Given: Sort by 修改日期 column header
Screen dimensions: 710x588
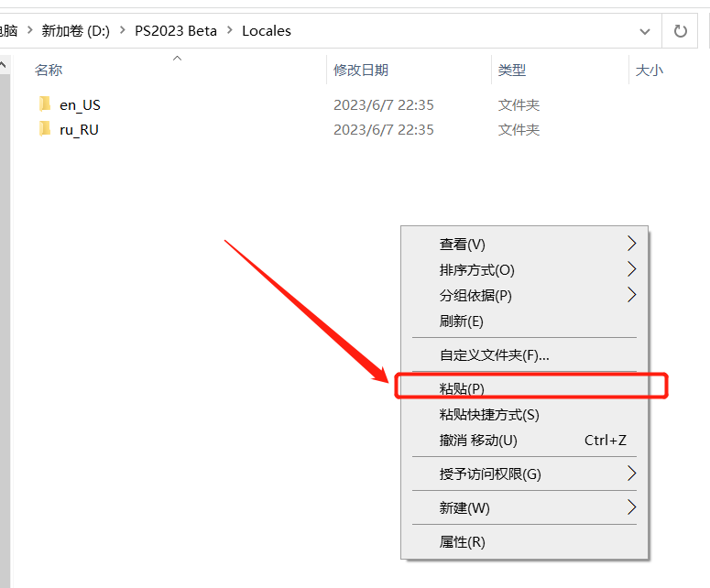Looking at the screenshot, I should 360,70.
